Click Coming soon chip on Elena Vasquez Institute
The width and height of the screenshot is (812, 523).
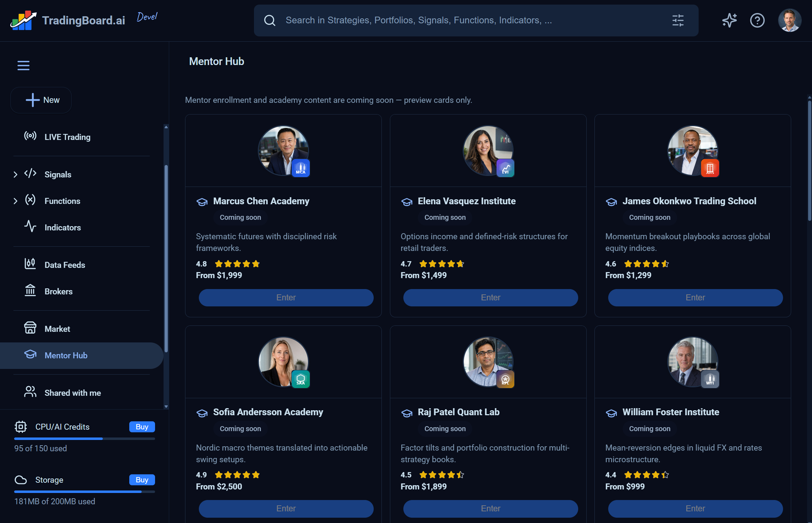tap(445, 217)
